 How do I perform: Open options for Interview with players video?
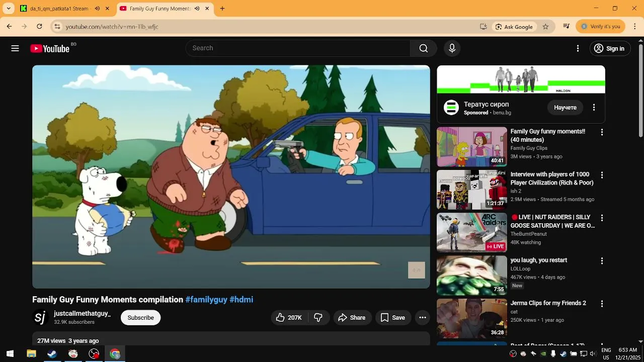(602, 175)
